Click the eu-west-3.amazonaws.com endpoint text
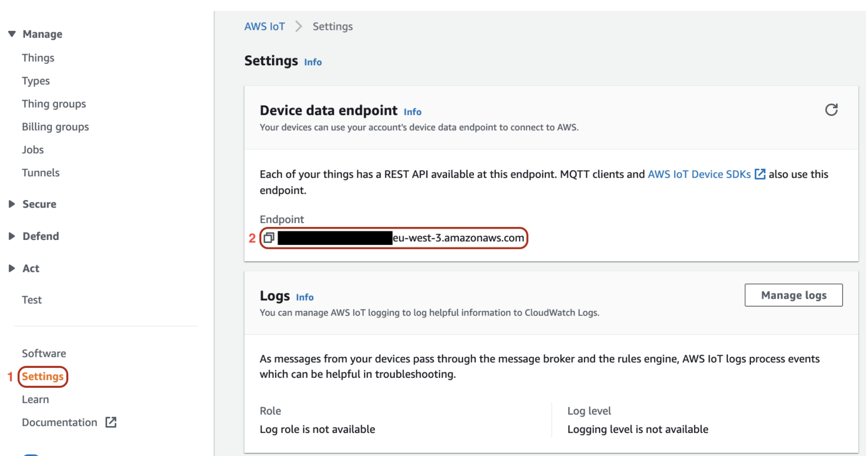Image resolution: width=868 pixels, height=456 pixels. [x=458, y=238]
